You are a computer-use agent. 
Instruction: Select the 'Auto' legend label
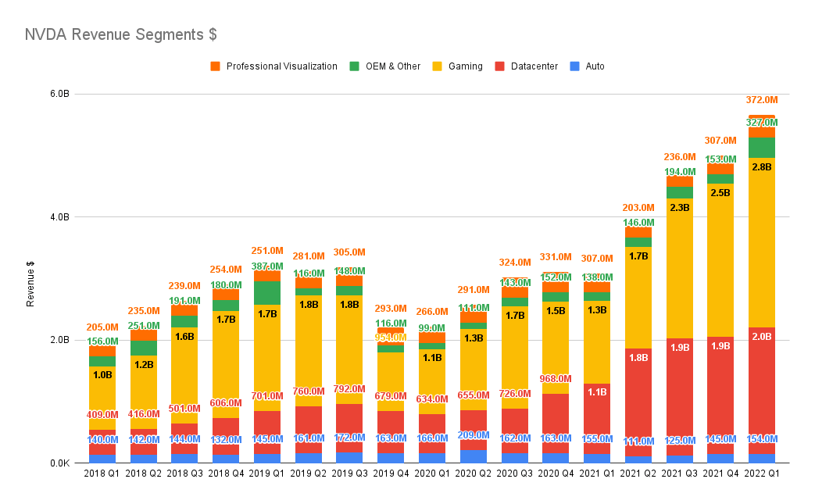[x=595, y=66]
